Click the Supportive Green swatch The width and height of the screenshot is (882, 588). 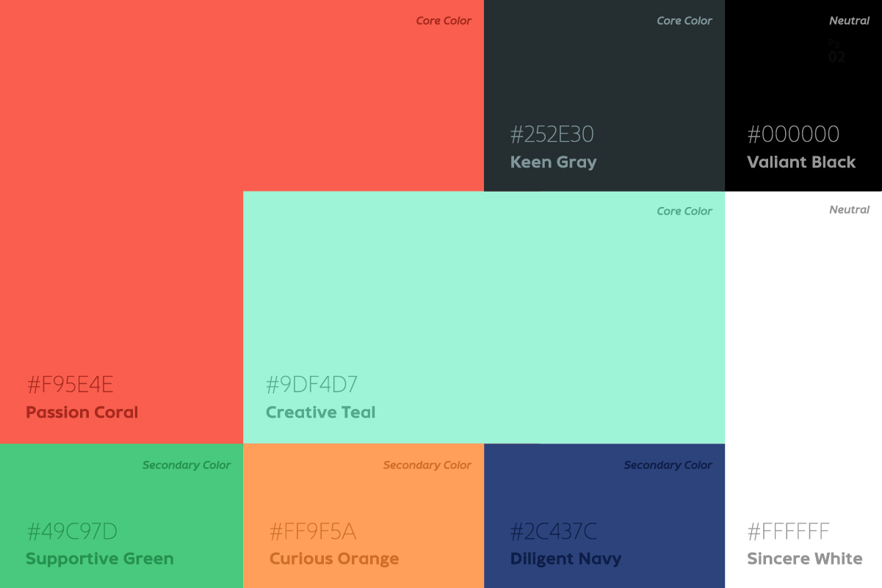(121, 499)
